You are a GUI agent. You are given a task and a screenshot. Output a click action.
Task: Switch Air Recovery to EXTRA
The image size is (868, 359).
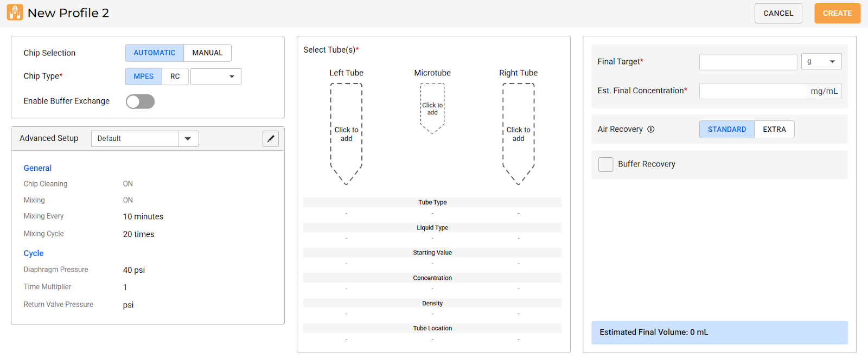(774, 130)
